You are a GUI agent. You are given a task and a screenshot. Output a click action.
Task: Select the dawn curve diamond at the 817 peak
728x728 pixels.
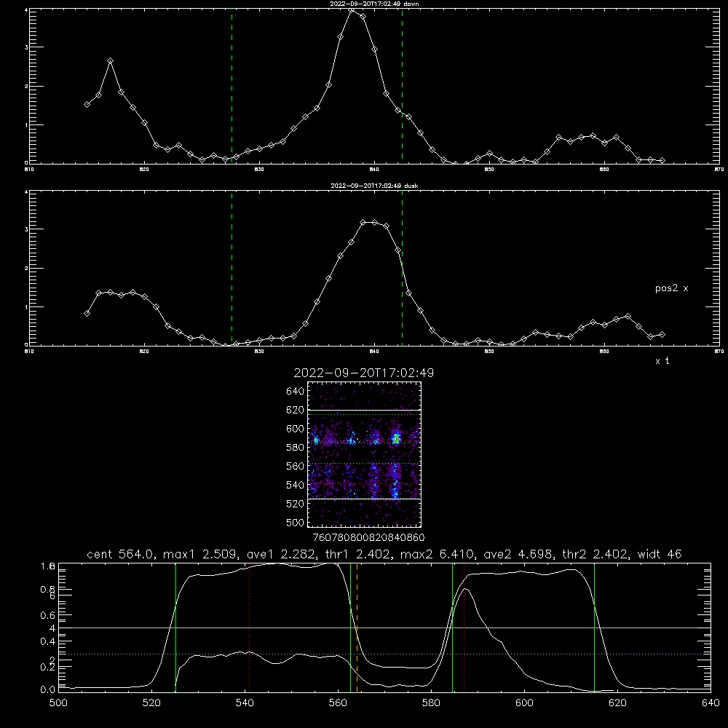coord(110,61)
